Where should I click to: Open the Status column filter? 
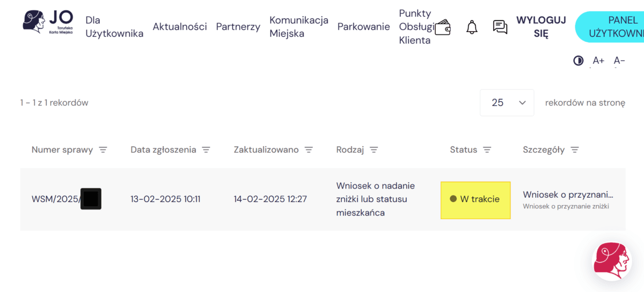487,150
